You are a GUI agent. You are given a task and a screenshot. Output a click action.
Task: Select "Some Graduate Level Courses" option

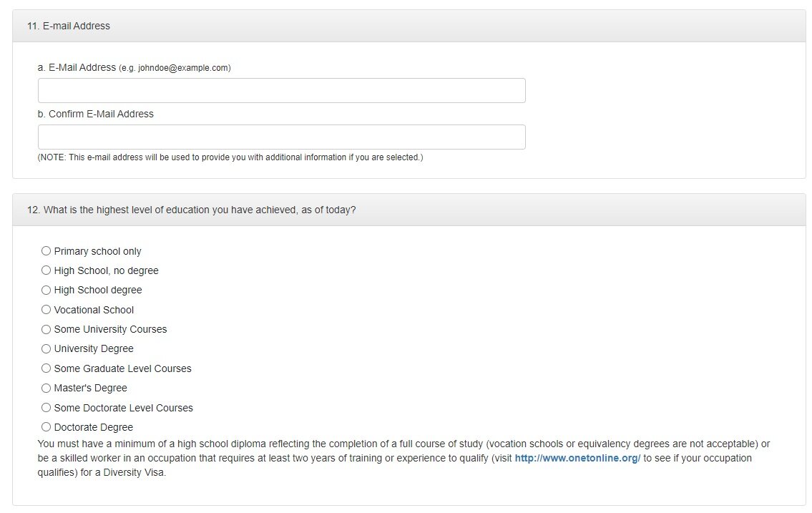click(47, 368)
